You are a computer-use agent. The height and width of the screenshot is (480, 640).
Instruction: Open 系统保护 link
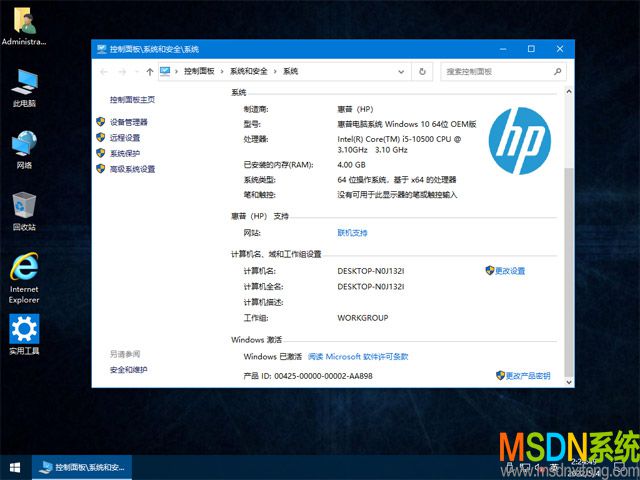pyautogui.click(x=125, y=153)
